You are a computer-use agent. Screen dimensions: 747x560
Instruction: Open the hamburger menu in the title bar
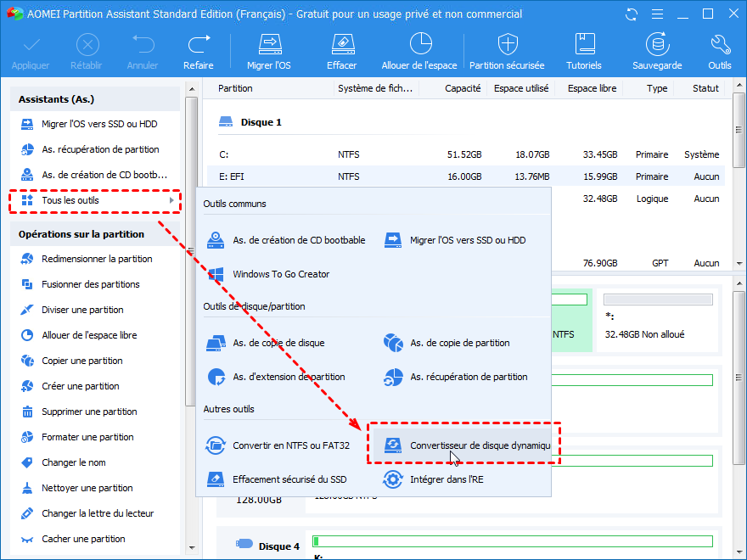[x=657, y=14]
